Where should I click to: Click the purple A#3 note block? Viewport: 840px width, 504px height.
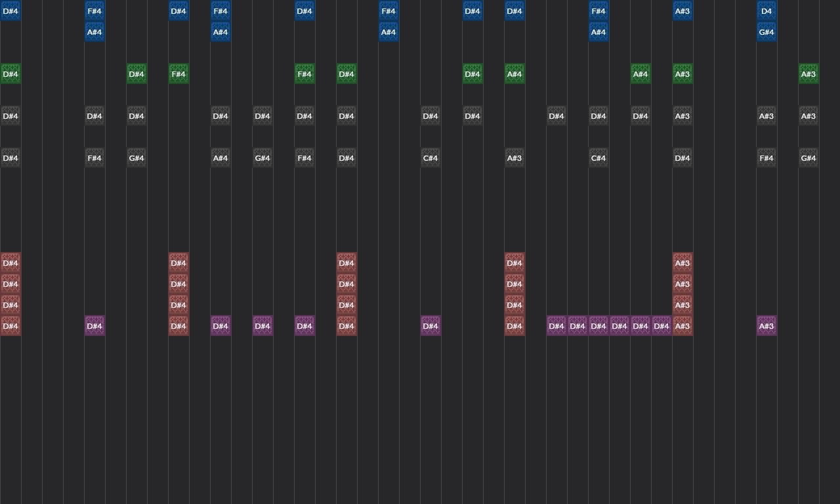pyautogui.click(x=766, y=326)
